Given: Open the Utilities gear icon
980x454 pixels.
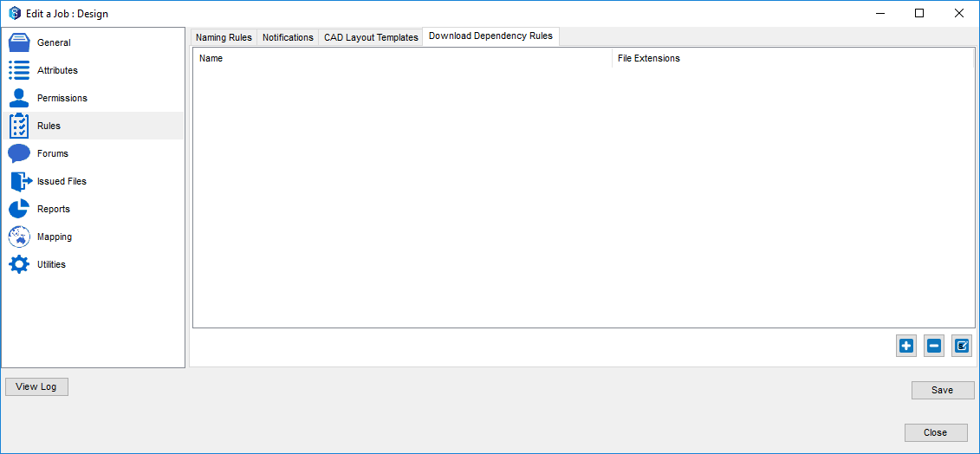Looking at the screenshot, I should tap(19, 264).
